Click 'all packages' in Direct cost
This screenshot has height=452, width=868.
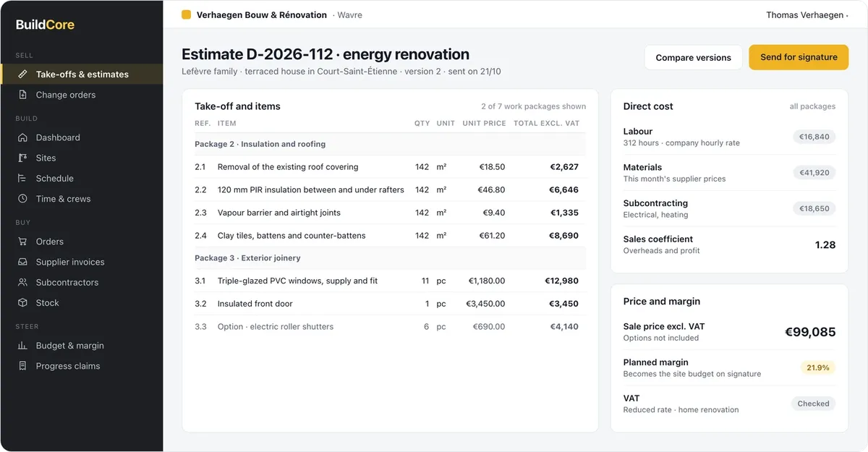[x=812, y=106]
